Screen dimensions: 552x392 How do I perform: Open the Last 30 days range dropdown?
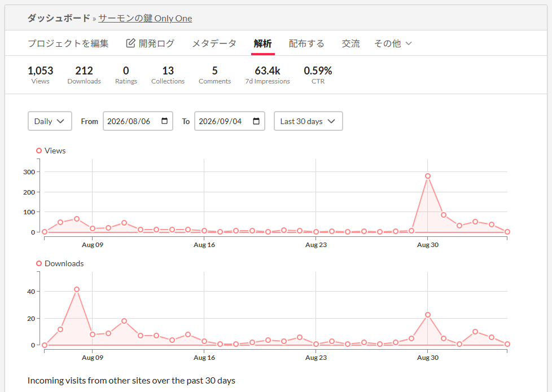pos(308,121)
